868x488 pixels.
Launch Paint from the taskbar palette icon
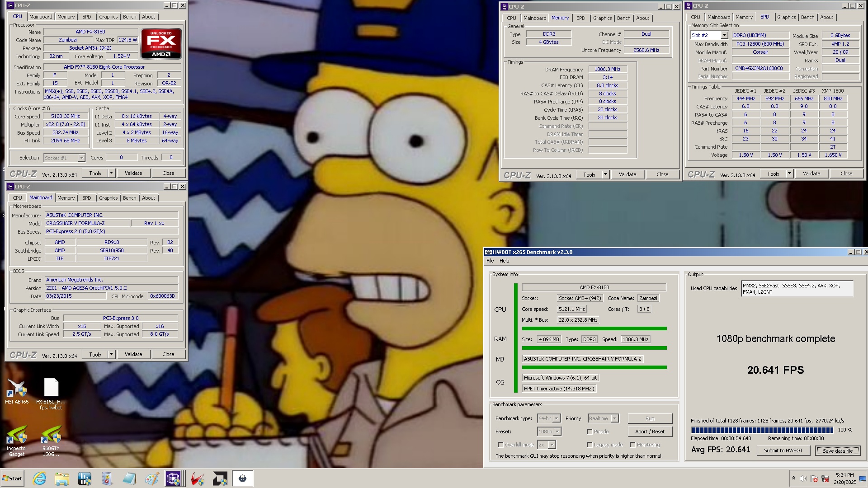[151, 479]
